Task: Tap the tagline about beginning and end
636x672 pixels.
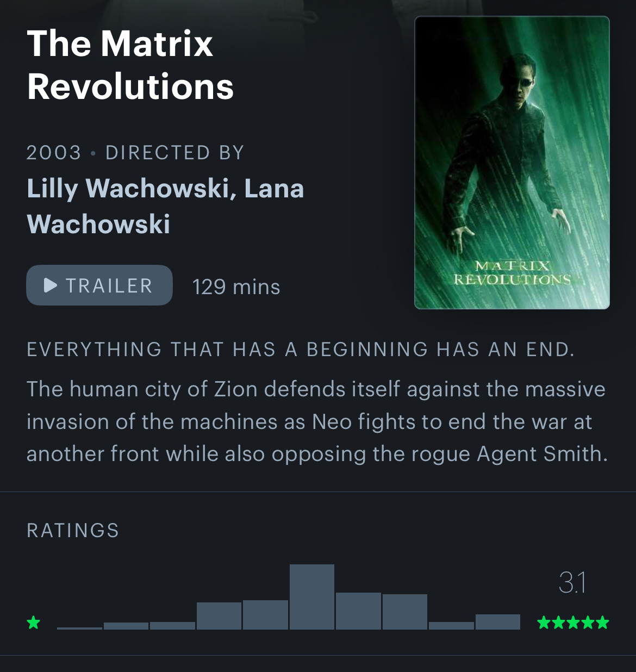Action: click(301, 350)
